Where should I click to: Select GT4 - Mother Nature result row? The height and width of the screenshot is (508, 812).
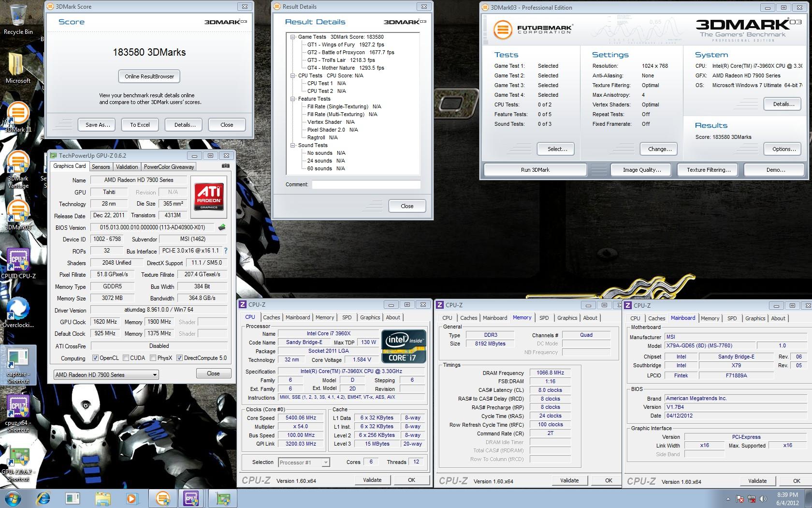[x=346, y=68]
